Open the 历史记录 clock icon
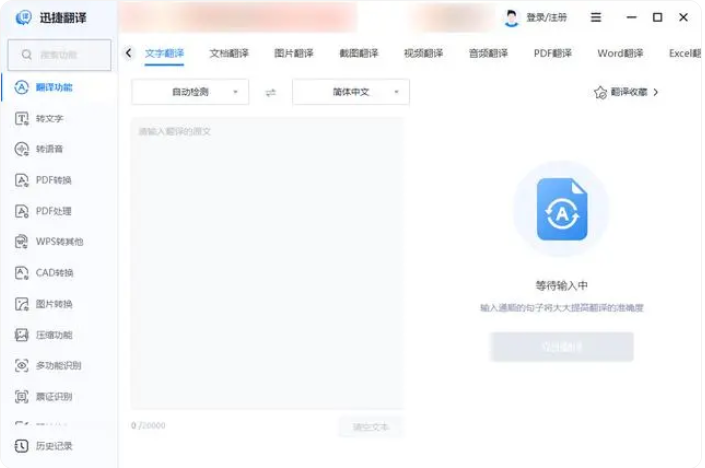 22,446
